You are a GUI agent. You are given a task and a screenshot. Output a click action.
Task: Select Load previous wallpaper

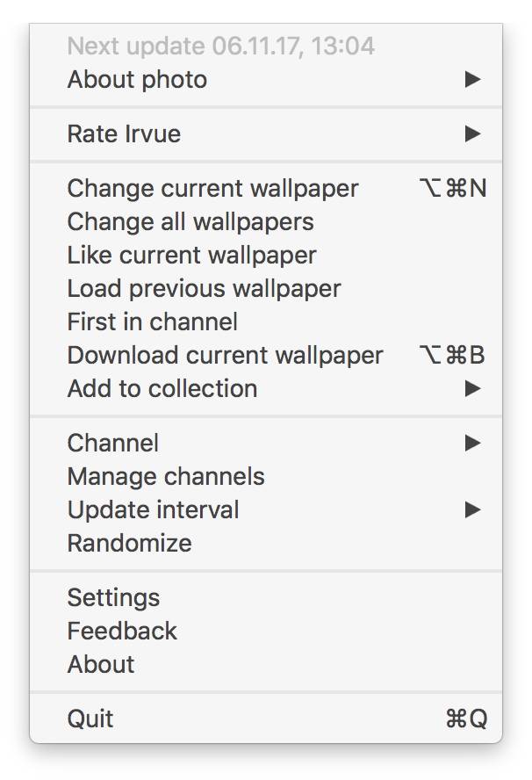pyautogui.click(x=204, y=289)
